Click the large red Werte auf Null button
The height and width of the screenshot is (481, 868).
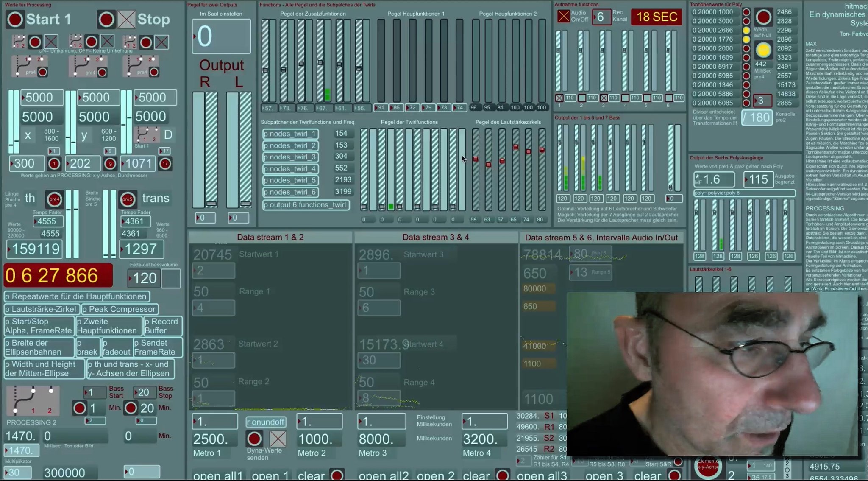763,17
